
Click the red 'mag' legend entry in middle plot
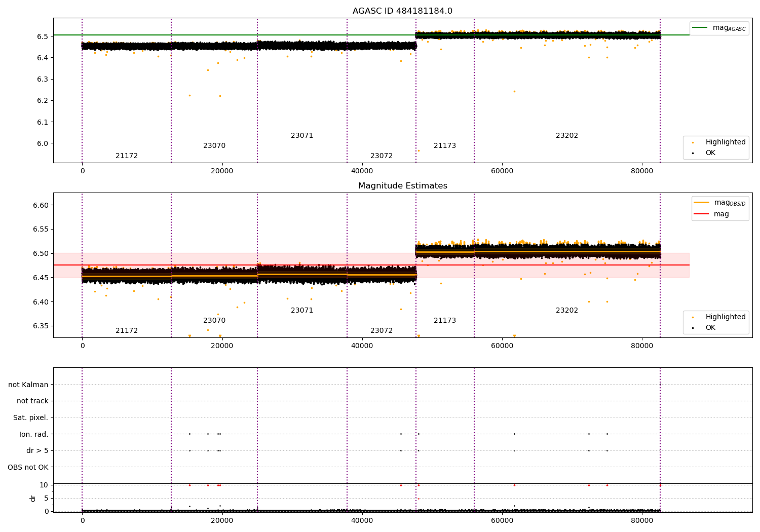tap(711, 214)
